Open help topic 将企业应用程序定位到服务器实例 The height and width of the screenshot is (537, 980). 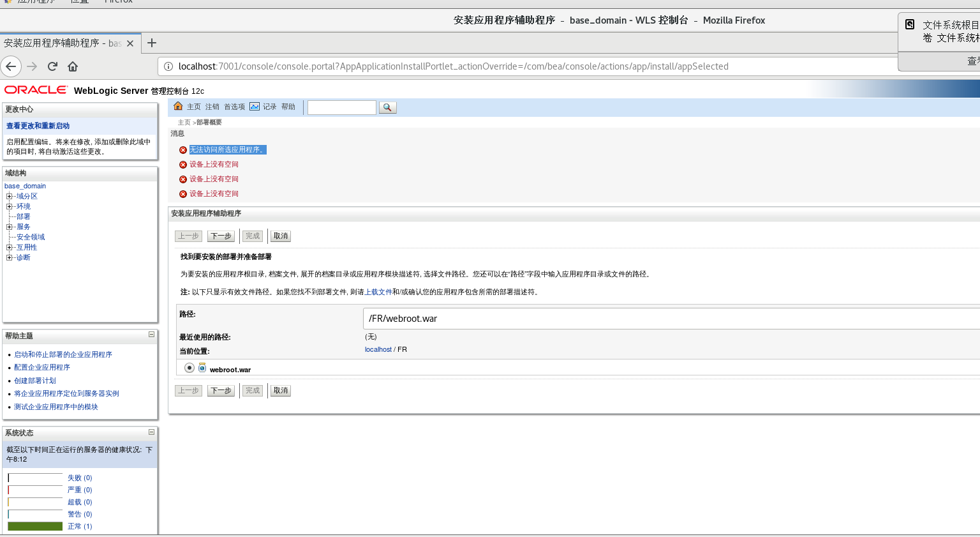[66, 393]
